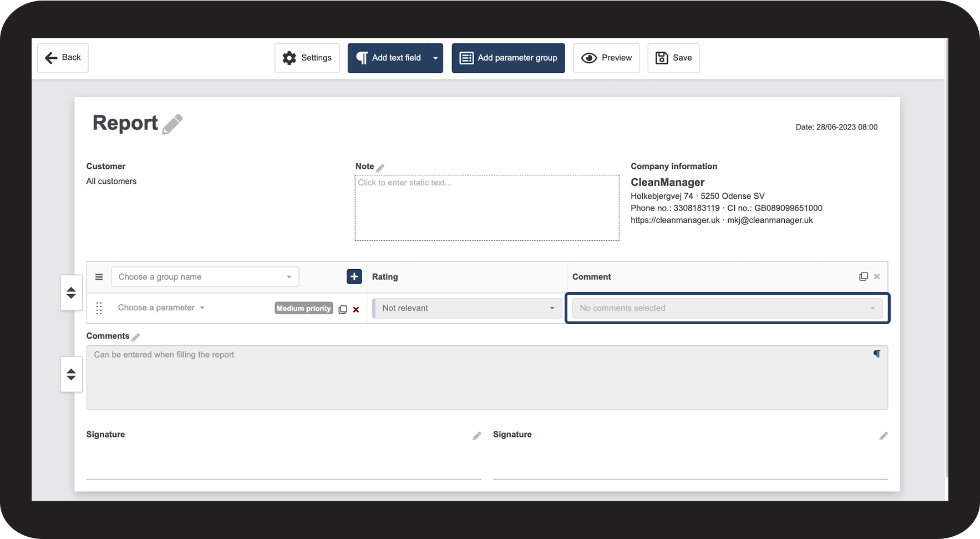
Task: Click the Comment column header
Action: 592,276
